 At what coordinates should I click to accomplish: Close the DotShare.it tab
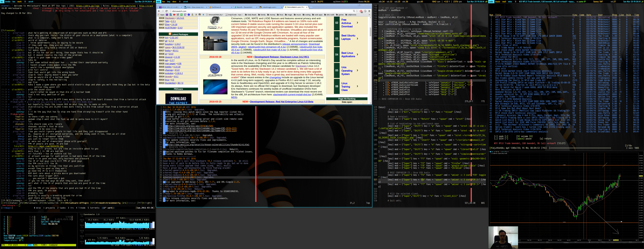(x=232, y=7)
